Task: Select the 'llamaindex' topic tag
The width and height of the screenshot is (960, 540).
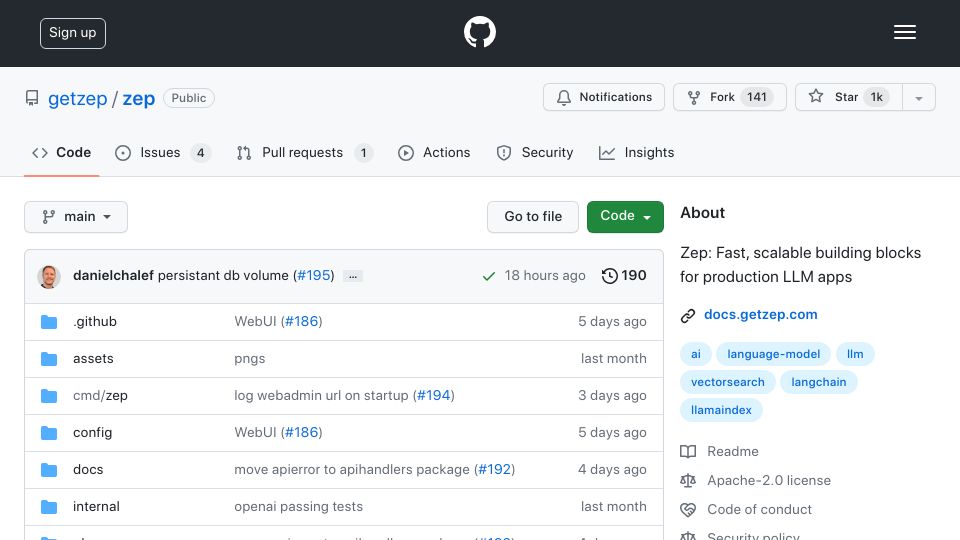Action: pos(721,410)
